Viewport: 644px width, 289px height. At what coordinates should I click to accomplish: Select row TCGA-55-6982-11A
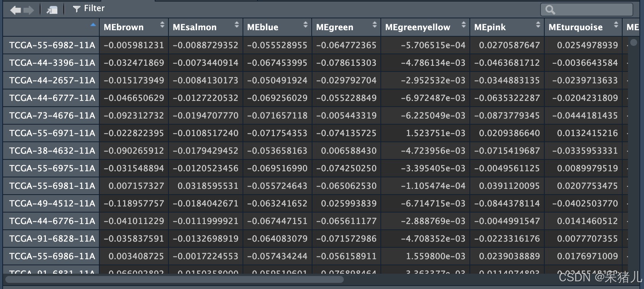click(52, 45)
